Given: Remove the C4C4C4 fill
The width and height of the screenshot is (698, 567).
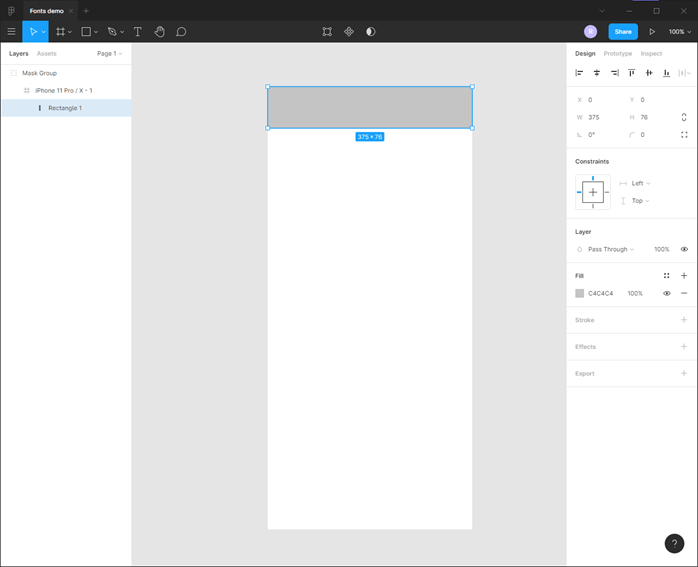Looking at the screenshot, I should pos(684,293).
